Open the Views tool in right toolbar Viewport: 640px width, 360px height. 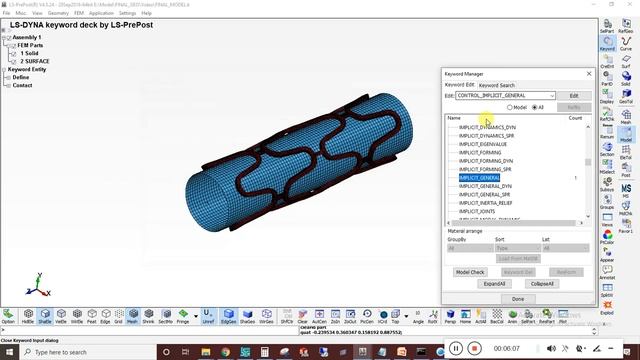(607, 220)
